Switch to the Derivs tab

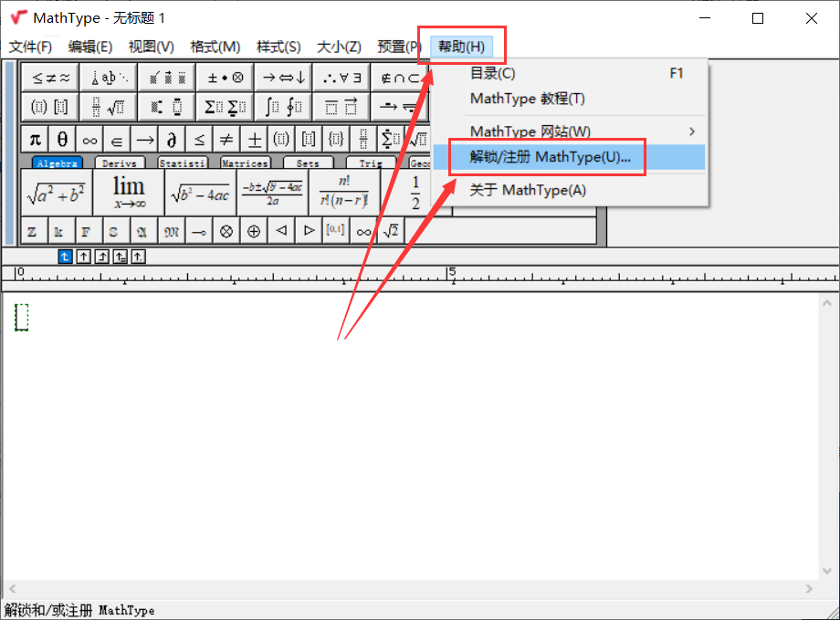coord(120,163)
